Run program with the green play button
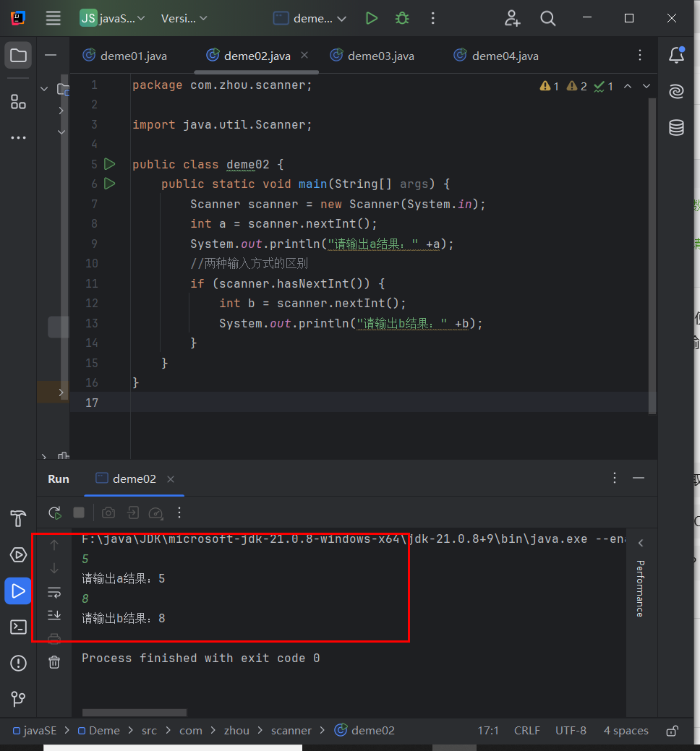The height and width of the screenshot is (751, 700). point(372,18)
